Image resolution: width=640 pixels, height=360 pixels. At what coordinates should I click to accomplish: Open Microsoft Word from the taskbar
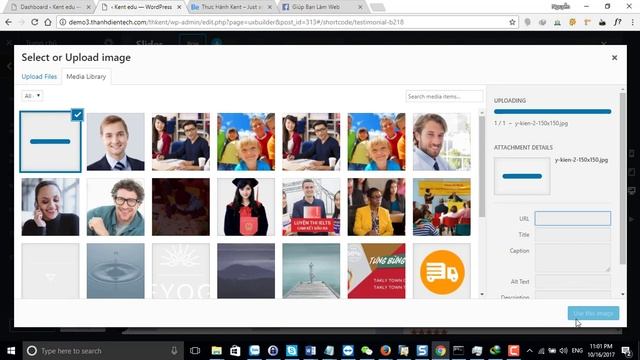coord(310,351)
